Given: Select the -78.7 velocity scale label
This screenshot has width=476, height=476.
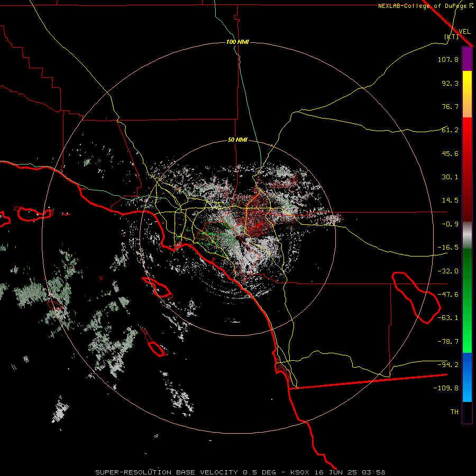Looking at the screenshot, I should pyautogui.click(x=448, y=342).
